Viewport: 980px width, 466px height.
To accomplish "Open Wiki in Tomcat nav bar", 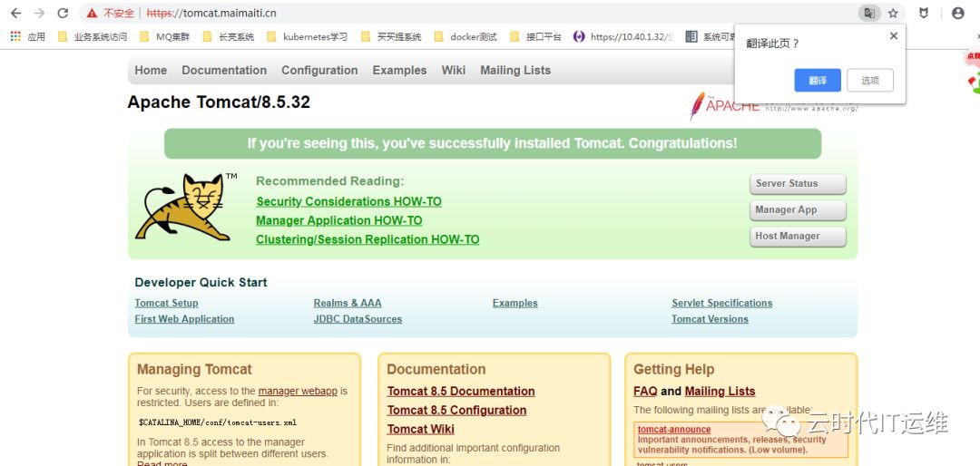I will point(453,71).
